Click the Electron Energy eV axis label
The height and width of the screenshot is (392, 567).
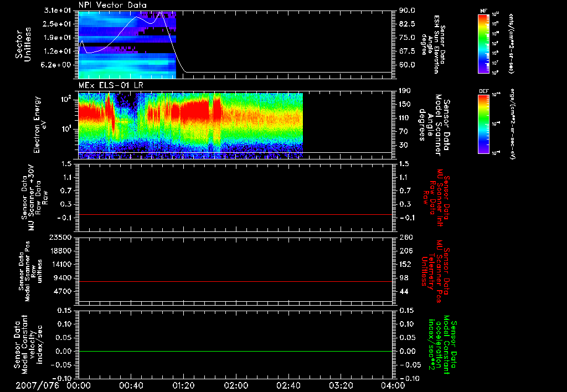coord(40,125)
